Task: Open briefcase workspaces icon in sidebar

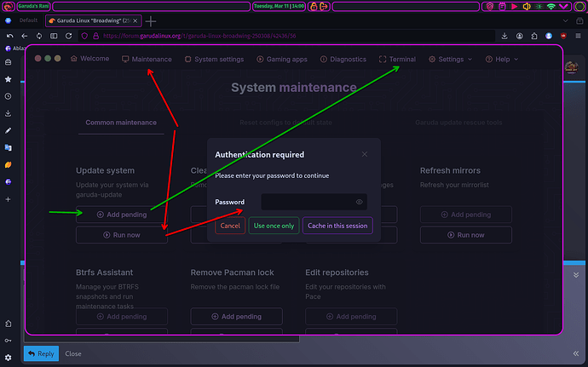Action: point(8,62)
